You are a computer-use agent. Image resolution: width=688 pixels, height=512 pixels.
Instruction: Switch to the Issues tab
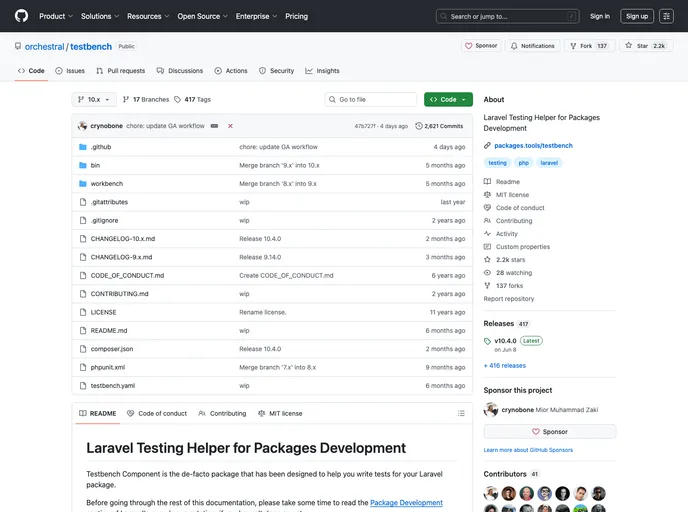(x=70, y=71)
